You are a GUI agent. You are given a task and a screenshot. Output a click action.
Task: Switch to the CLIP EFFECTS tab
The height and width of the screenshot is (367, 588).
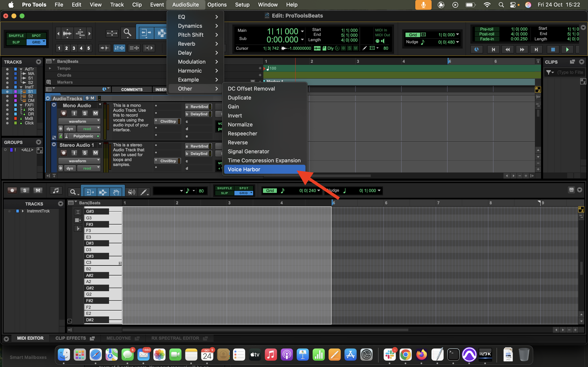tap(71, 338)
